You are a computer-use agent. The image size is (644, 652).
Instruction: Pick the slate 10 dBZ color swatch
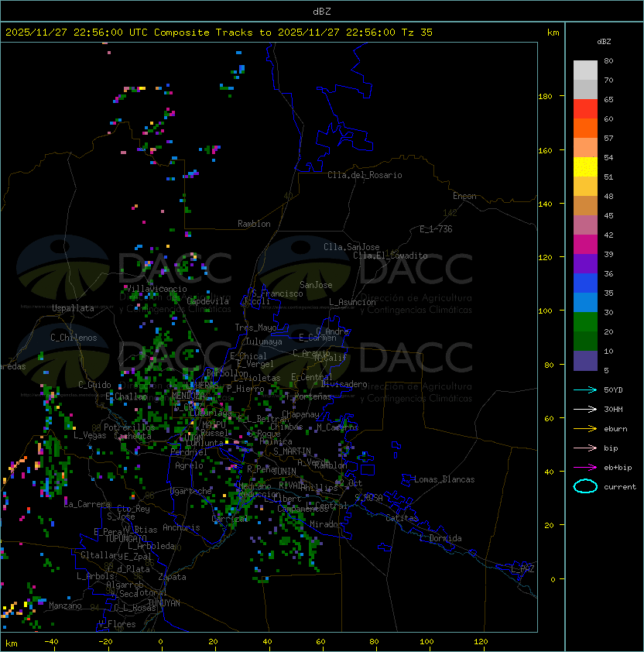[x=585, y=361]
